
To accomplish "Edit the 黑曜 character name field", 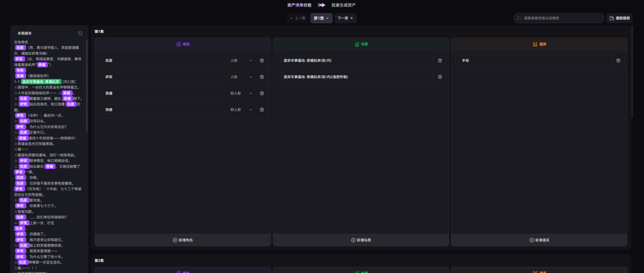I will click(163, 93).
